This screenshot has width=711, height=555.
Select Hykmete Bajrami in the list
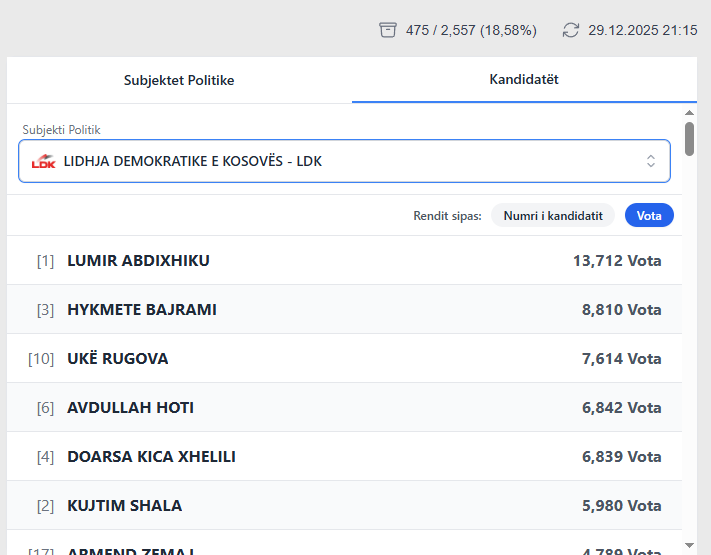345,310
